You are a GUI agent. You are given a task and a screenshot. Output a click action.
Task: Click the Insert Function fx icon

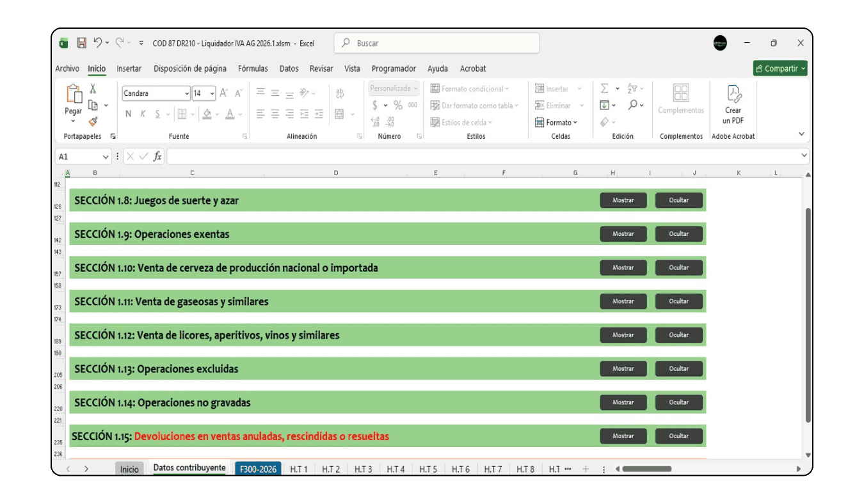[x=157, y=156]
